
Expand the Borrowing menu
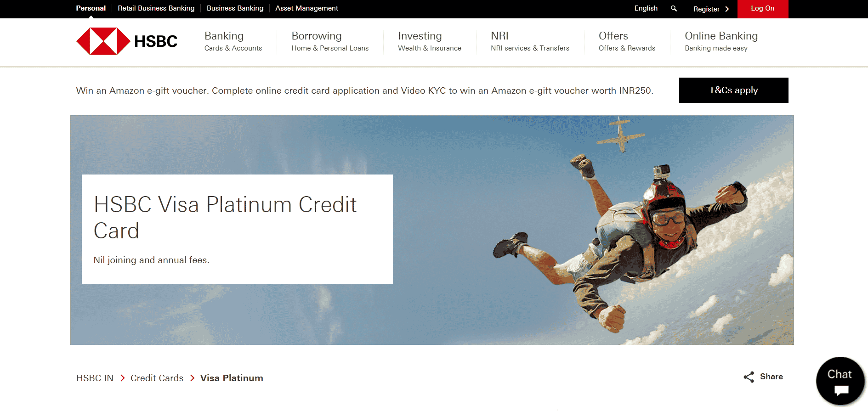[330, 41]
